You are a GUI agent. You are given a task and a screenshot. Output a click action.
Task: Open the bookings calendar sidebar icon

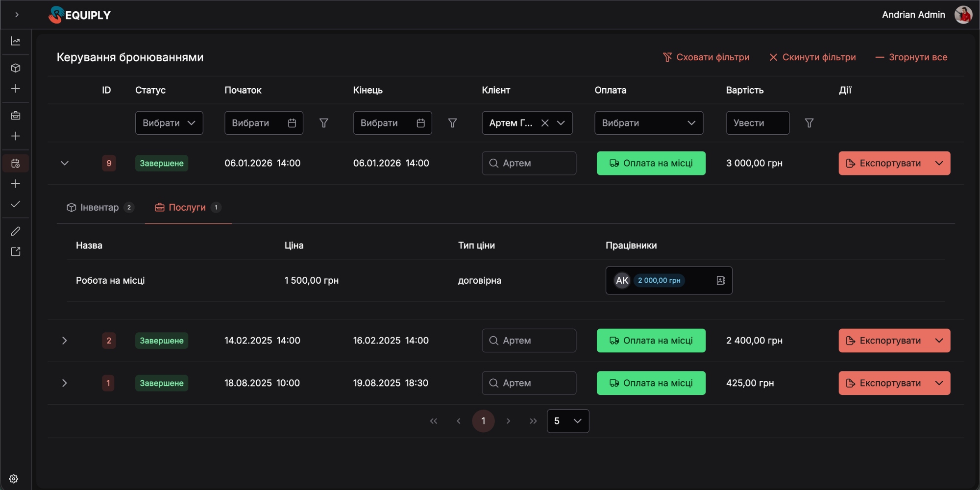pyautogui.click(x=16, y=163)
